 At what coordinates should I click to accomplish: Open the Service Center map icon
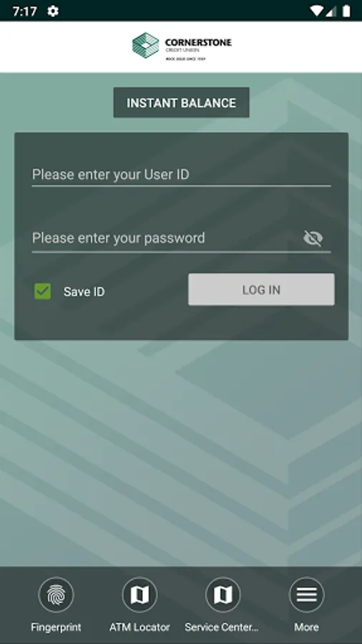point(223,595)
